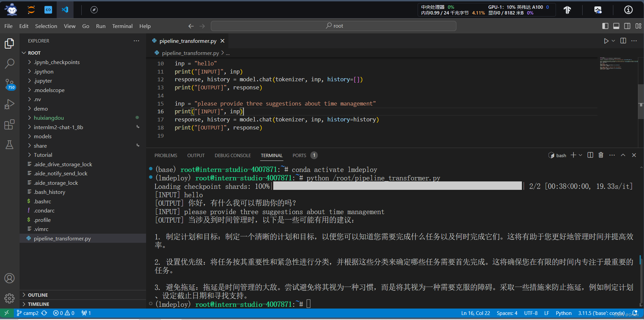Open the Source Control view showing 750 changes
This screenshot has height=320, width=644.
(x=10, y=84)
